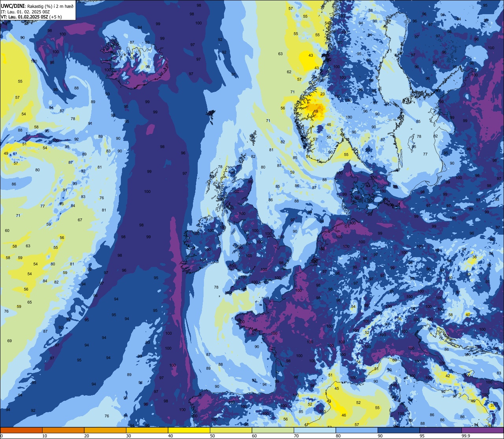
Task: Click the '19' humidity value over southern Norway
Action: [x=316, y=111]
